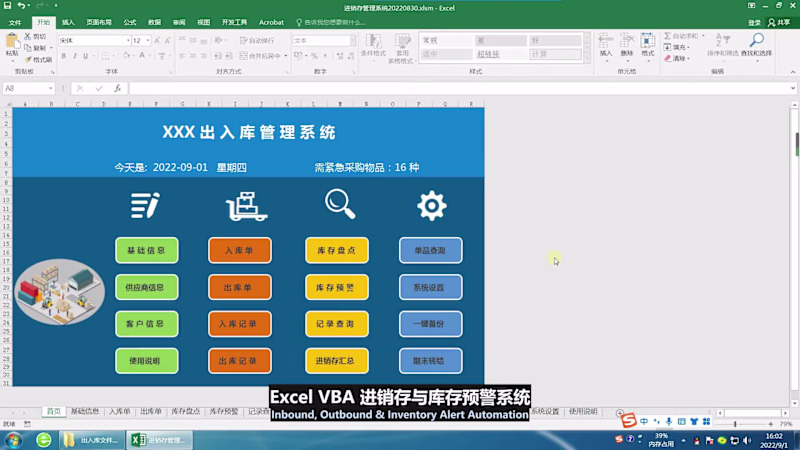Click the blue 一键备份 button
This screenshot has height=450, width=800.
coord(431,324)
